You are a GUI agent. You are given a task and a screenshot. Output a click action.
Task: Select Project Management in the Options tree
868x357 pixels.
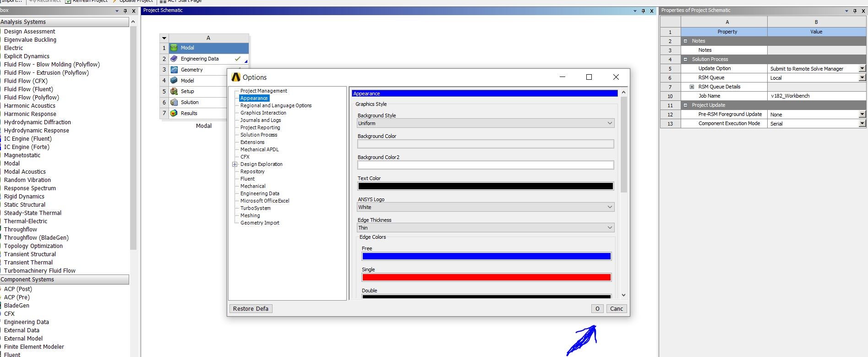click(264, 91)
